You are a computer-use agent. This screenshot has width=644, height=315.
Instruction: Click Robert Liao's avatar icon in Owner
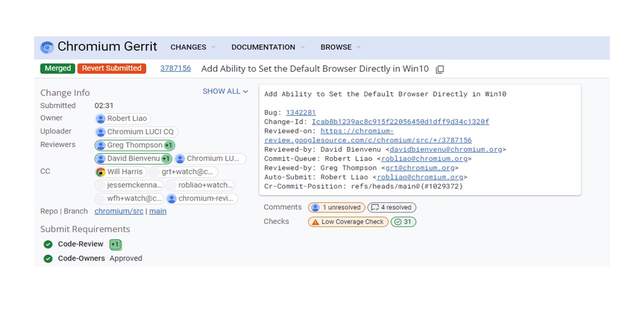(100, 119)
